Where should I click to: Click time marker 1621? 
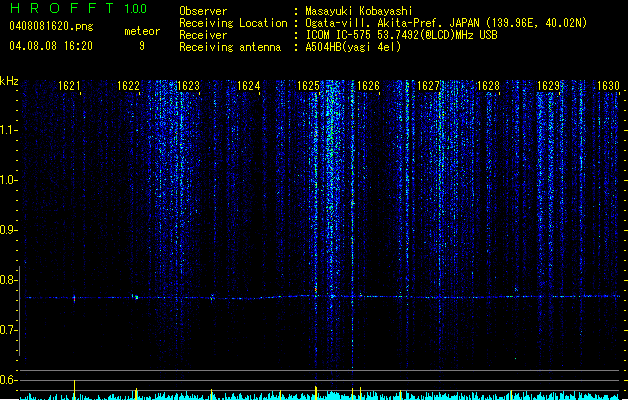[69, 86]
